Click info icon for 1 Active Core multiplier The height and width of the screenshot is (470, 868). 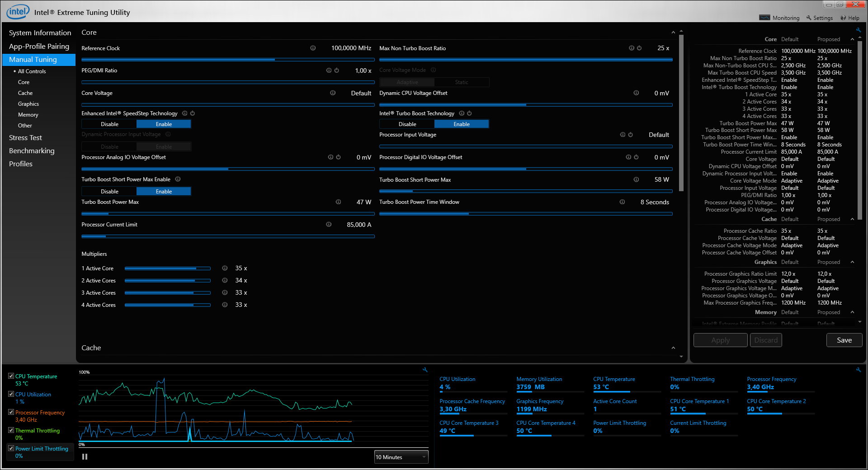pos(225,268)
